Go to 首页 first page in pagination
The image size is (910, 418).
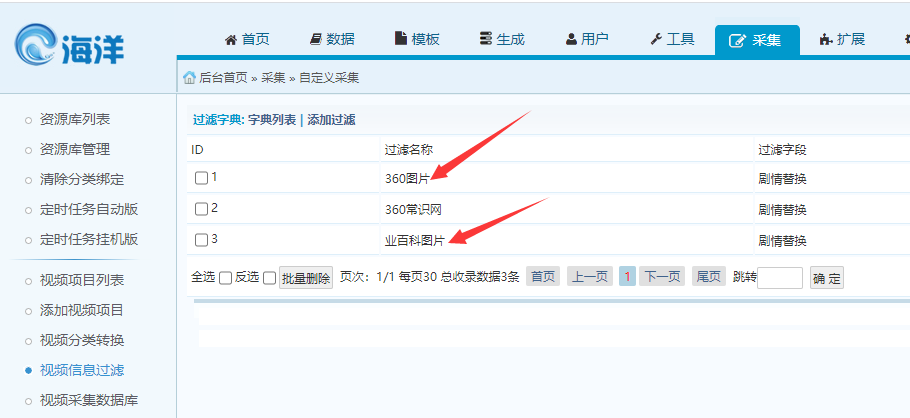point(543,276)
